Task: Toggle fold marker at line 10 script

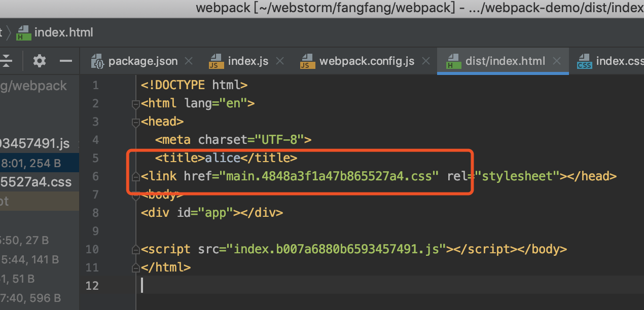Action: point(135,250)
